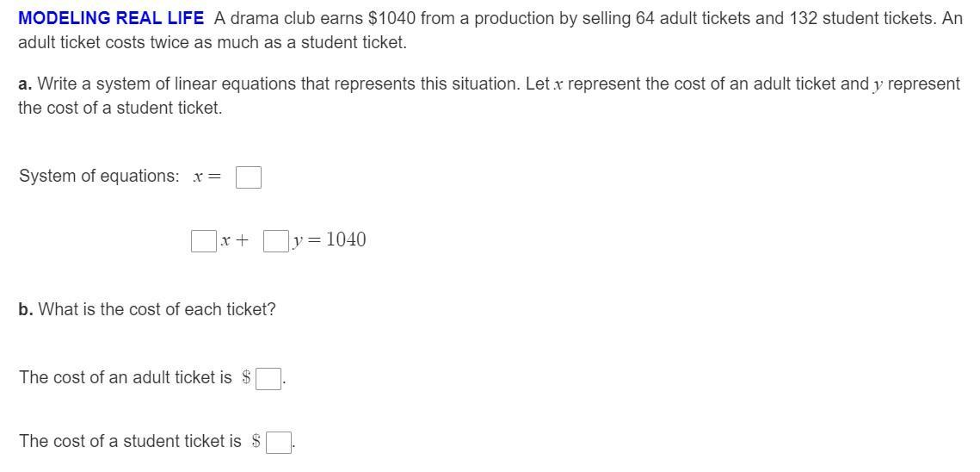Screen dimensions: 980x472
Task: Click the MODELING REAL LIFE heading
Action: coord(111,18)
